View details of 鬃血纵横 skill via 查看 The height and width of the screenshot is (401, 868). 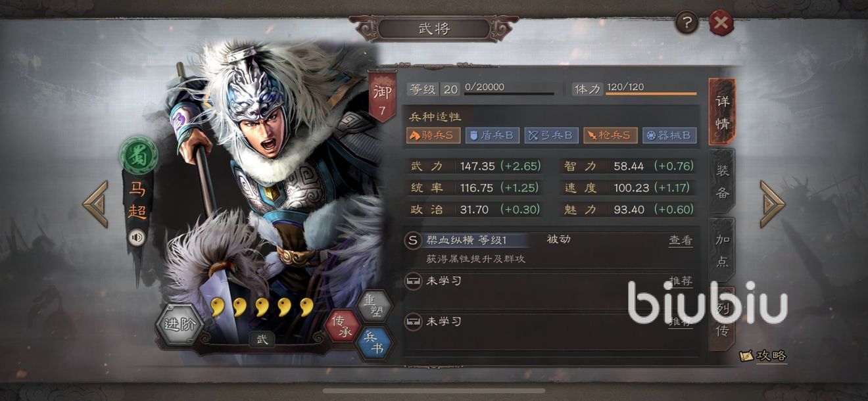681,241
